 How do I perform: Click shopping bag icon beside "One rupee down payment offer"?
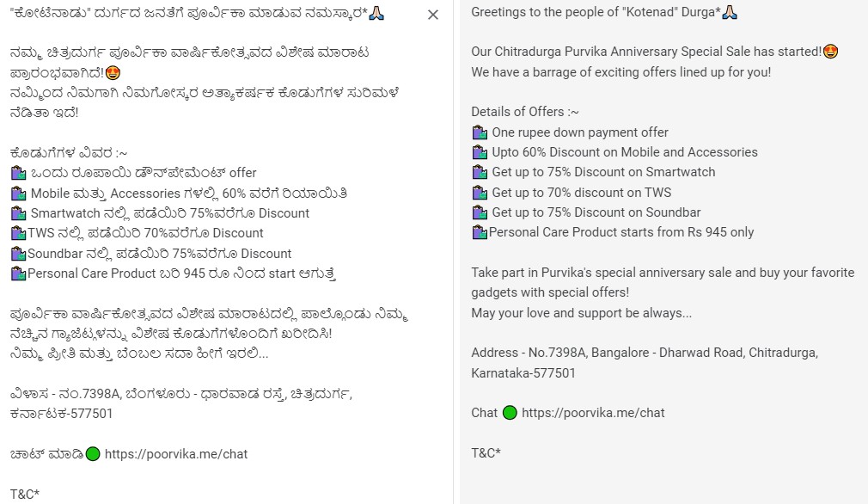point(480,132)
